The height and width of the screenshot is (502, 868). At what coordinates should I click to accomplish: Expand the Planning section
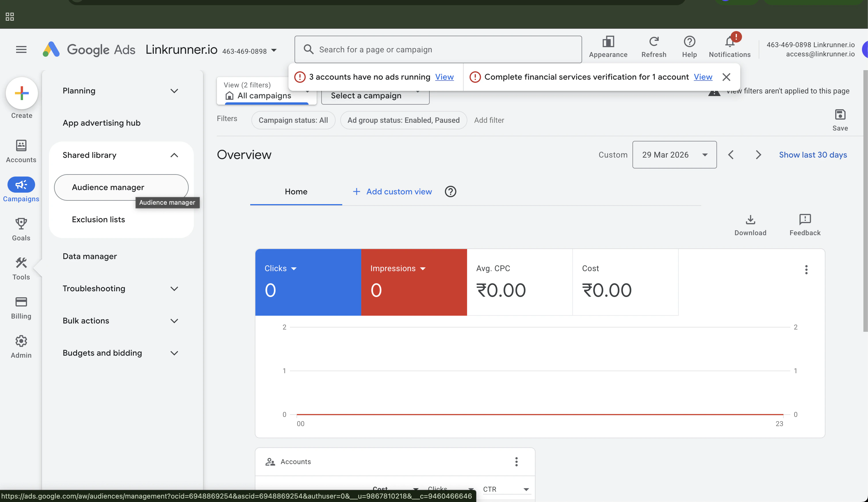coord(174,91)
